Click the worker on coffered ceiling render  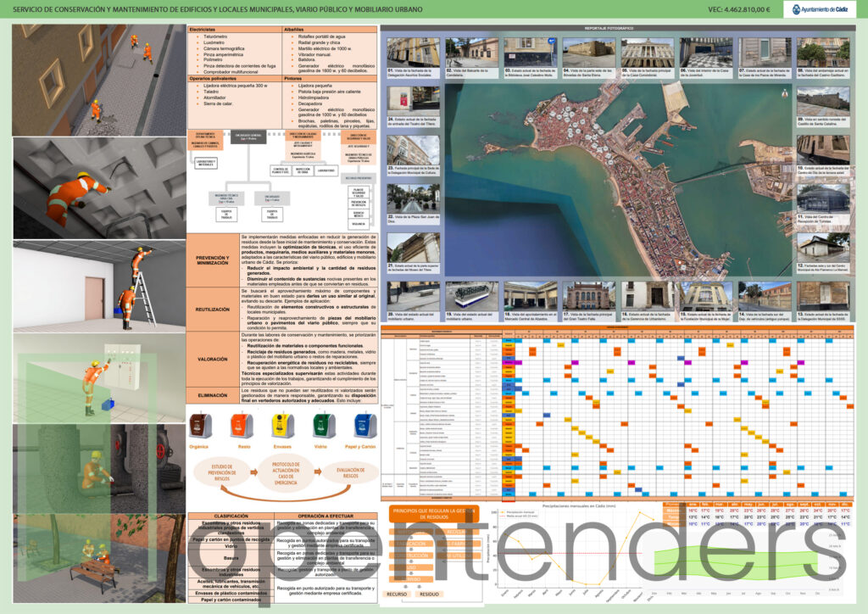click(99, 188)
